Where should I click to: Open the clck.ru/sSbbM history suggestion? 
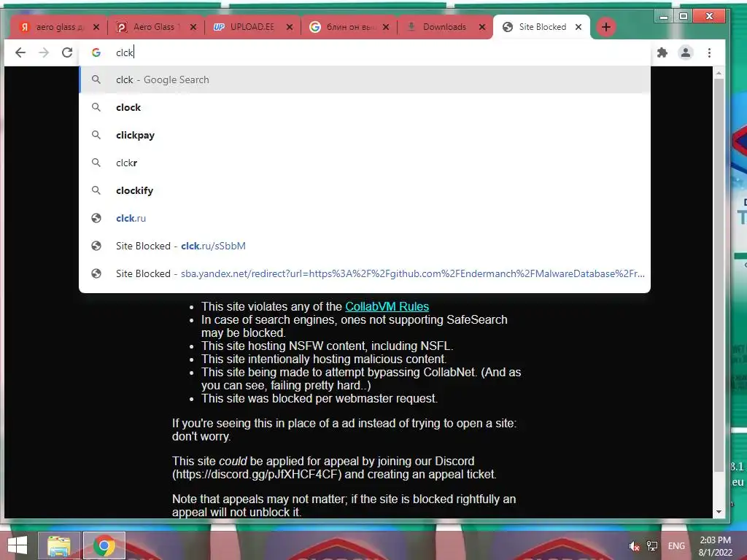click(x=365, y=246)
